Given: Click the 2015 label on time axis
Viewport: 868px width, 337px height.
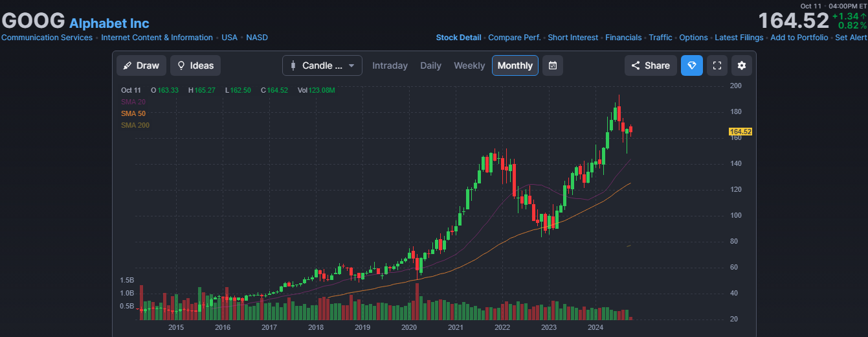Looking at the screenshot, I should 176,327.
